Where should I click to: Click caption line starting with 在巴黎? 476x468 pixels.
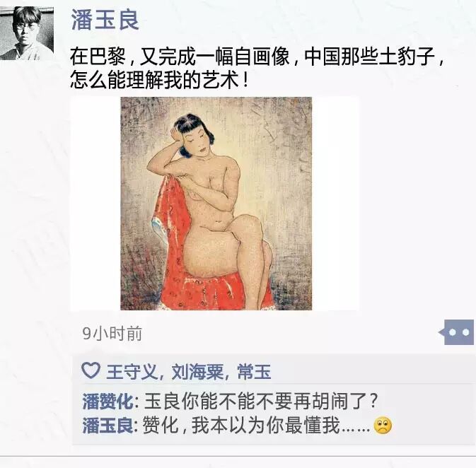[257, 57]
